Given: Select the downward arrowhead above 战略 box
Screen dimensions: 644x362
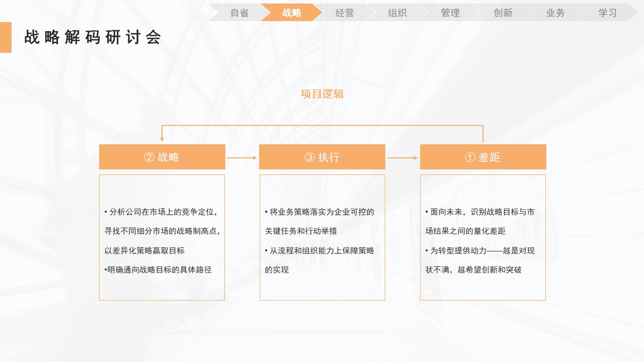Looking at the screenshot, I should point(162,139).
